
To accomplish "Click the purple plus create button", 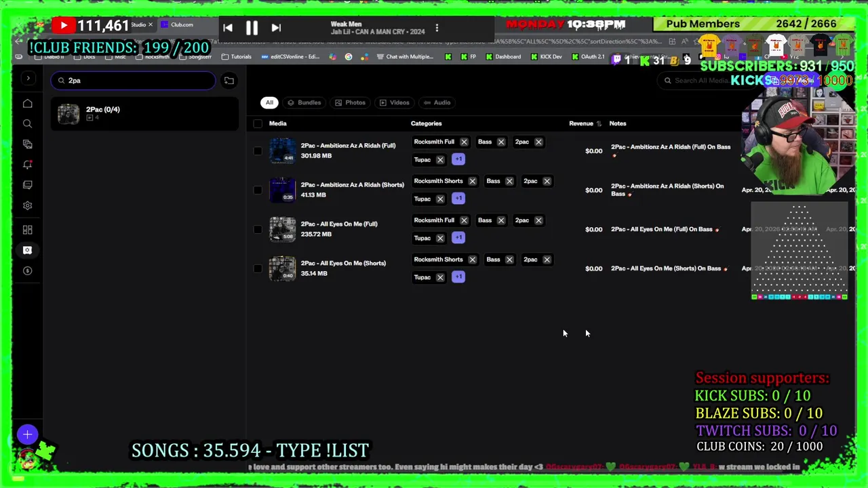I will coord(27,434).
